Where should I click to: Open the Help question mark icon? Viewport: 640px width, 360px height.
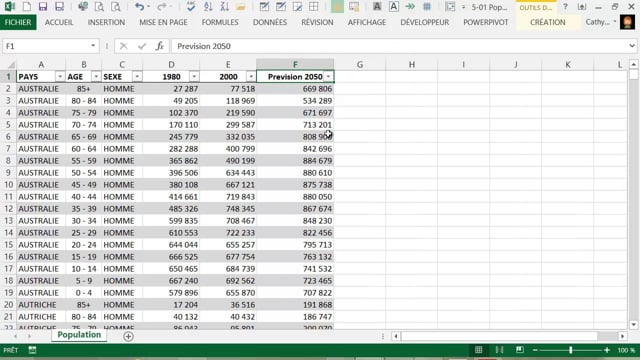565,7
